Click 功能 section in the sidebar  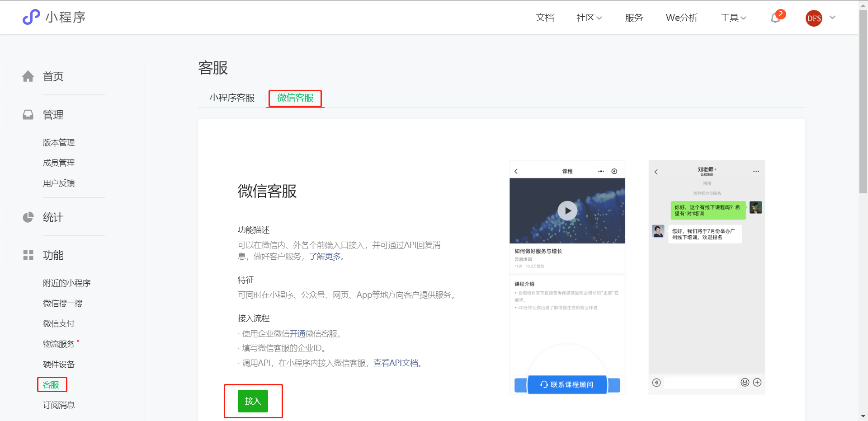point(53,255)
